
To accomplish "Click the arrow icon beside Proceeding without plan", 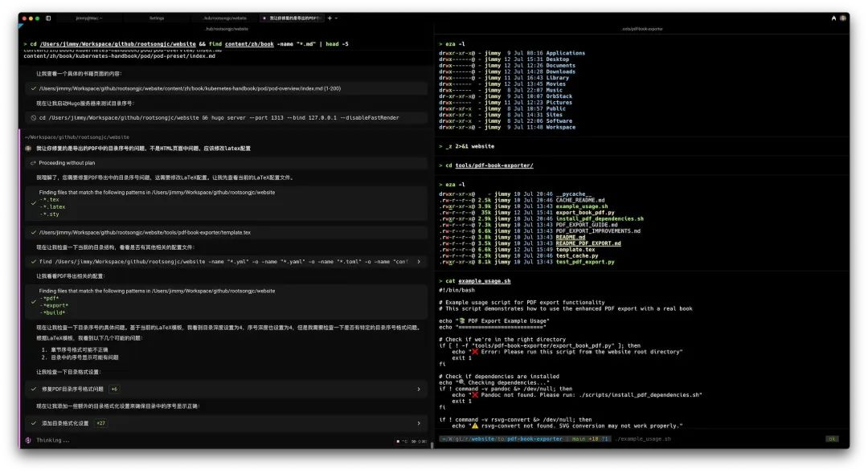I will (x=33, y=163).
